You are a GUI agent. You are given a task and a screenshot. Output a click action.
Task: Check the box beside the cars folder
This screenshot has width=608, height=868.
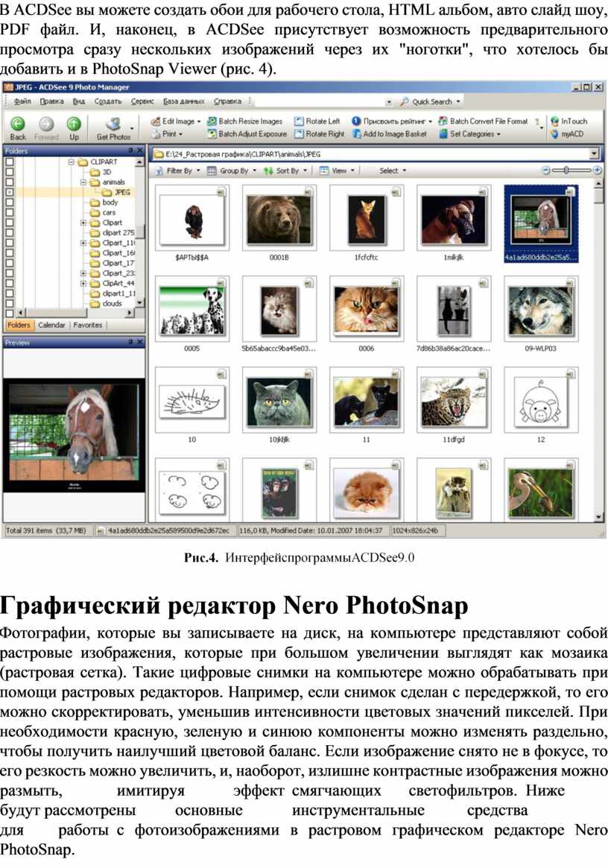(9, 212)
